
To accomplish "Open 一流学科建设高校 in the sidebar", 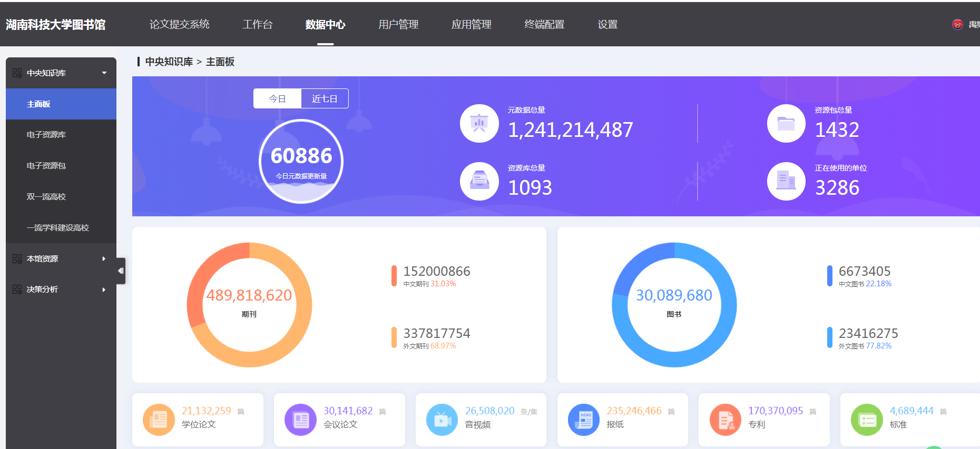I will point(61,228).
